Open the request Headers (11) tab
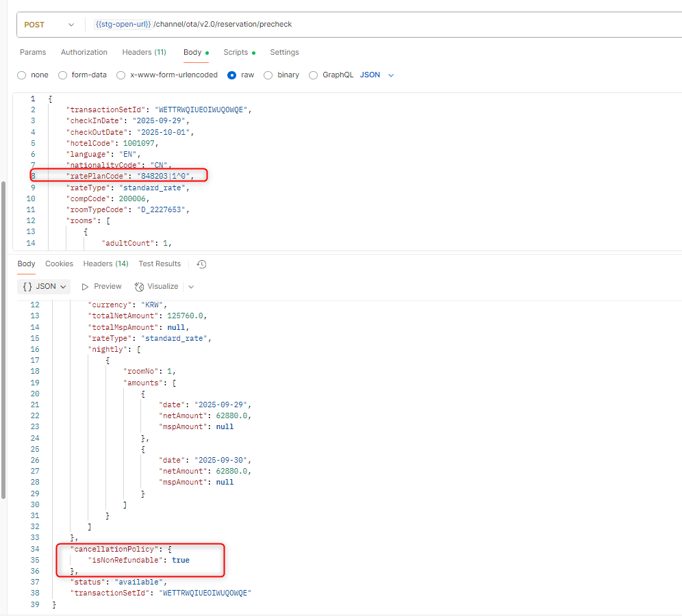Screen dimensions: 682x616 144,53
